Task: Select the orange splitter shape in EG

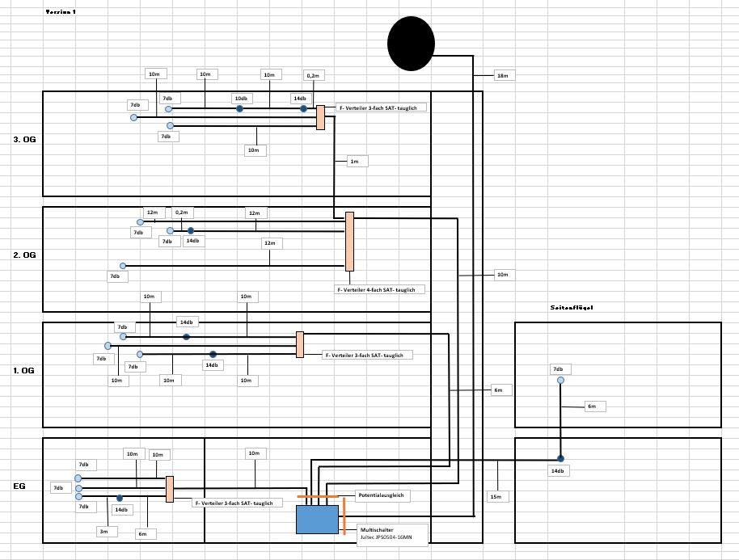Action: (170, 489)
